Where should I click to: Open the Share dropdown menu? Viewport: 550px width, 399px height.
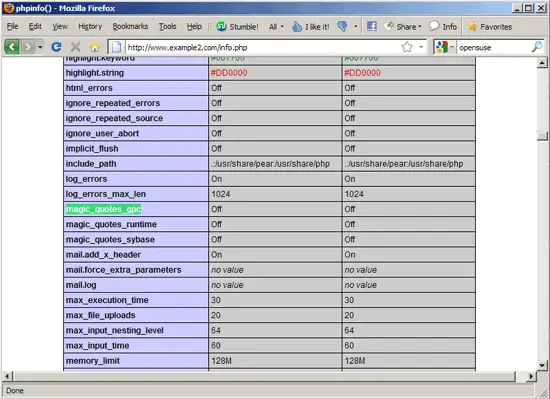[403, 27]
